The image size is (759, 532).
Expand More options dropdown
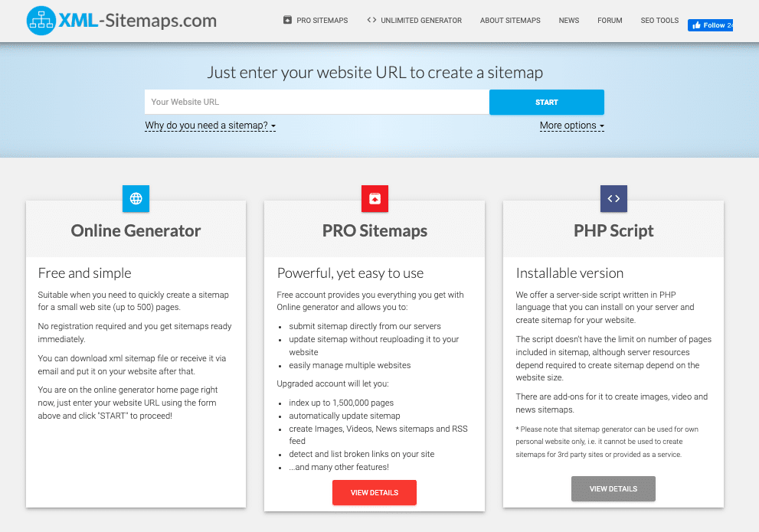tap(571, 126)
